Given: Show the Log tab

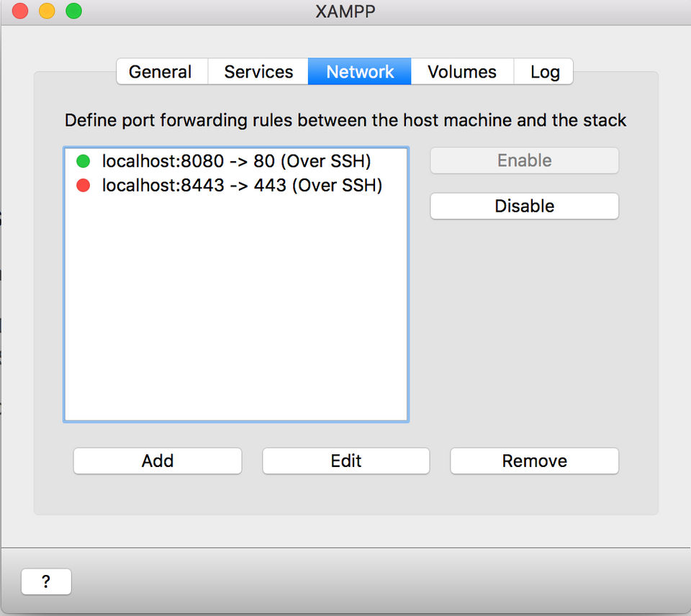Looking at the screenshot, I should [x=545, y=72].
